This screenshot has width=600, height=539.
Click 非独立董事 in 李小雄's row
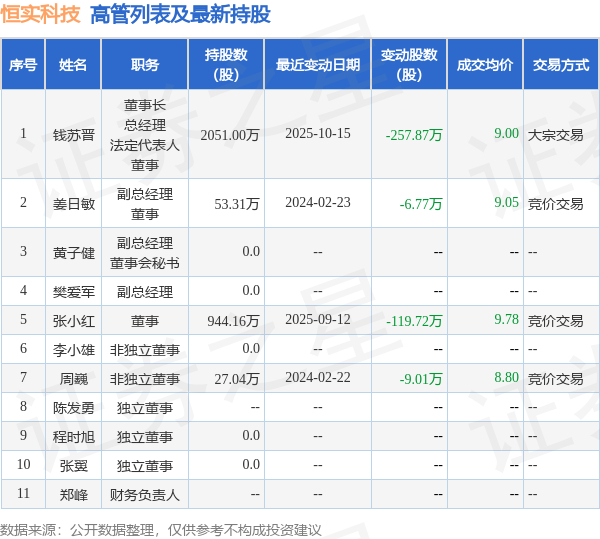(145, 350)
